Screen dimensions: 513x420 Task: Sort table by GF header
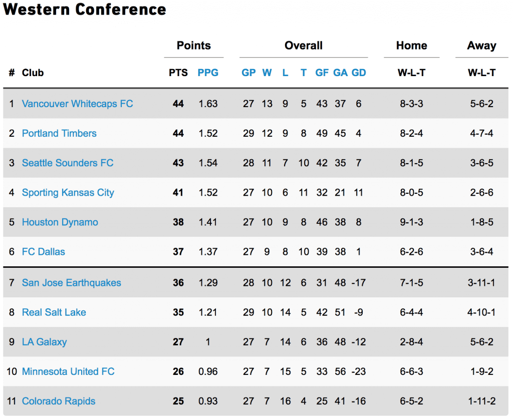[322, 73]
